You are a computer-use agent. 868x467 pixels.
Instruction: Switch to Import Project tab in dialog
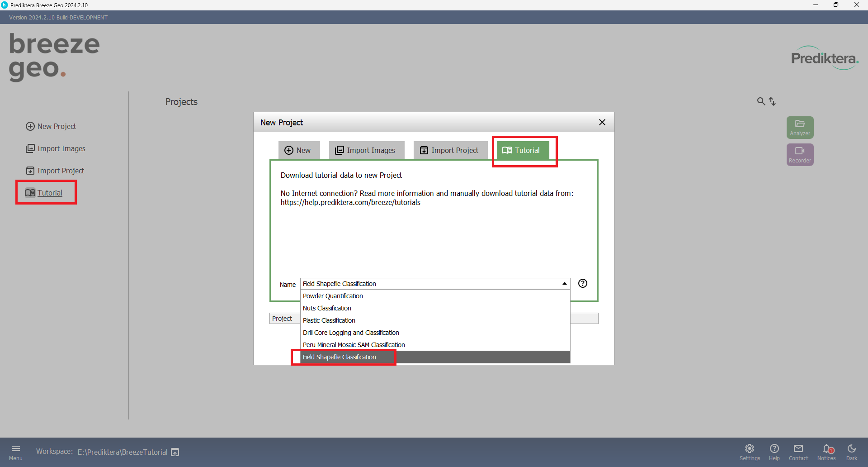click(449, 150)
